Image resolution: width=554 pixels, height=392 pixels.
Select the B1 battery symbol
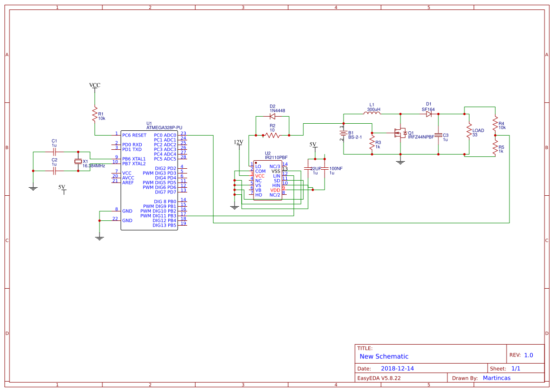tap(343, 134)
